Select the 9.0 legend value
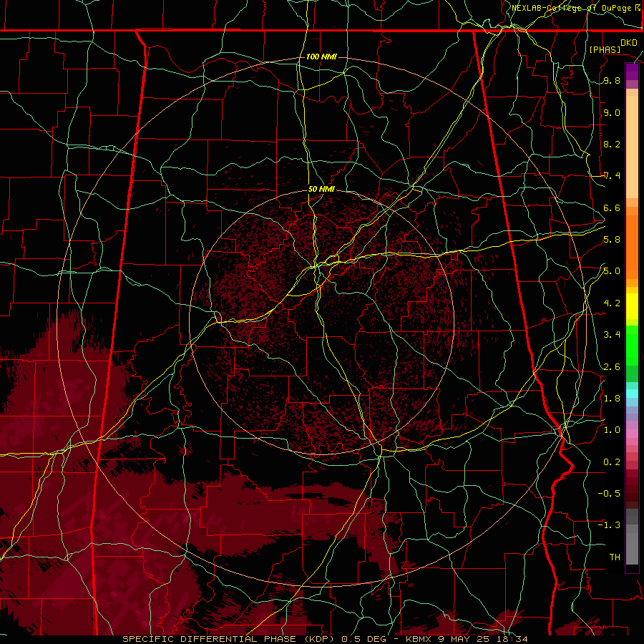Viewport: 644px width, 644px height. tap(612, 113)
